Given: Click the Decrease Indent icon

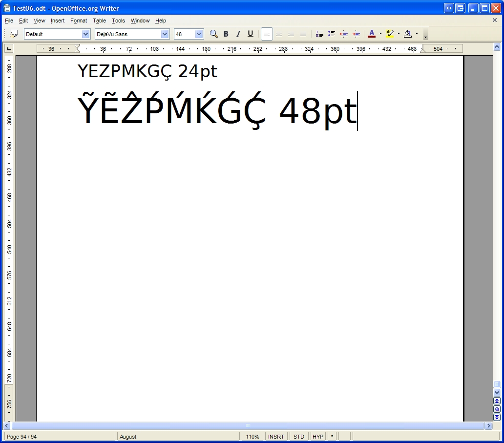Looking at the screenshot, I should coord(344,34).
